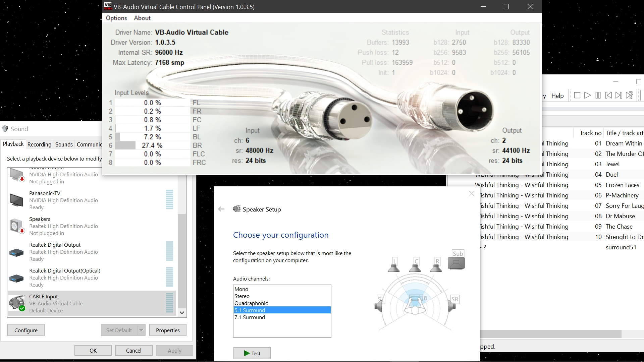Click the play icon in foobar toolbar
644x362 pixels.
[587, 96]
